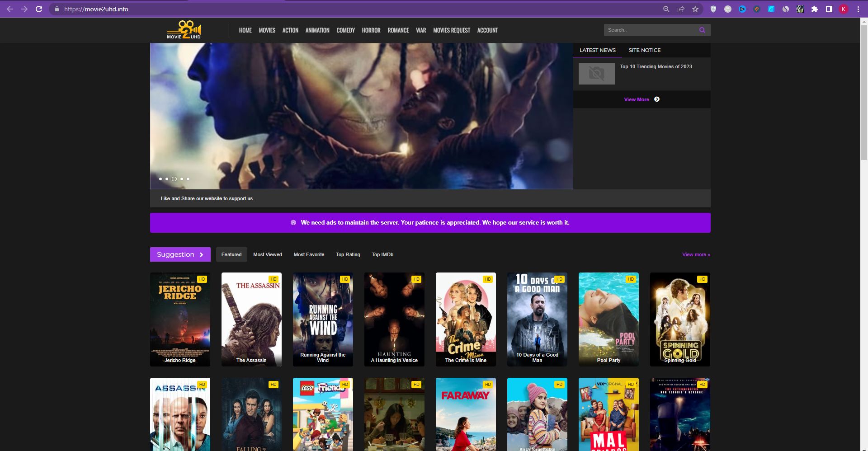Open the Pool Party movie poster
The width and height of the screenshot is (868, 451).
pos(609,319)
